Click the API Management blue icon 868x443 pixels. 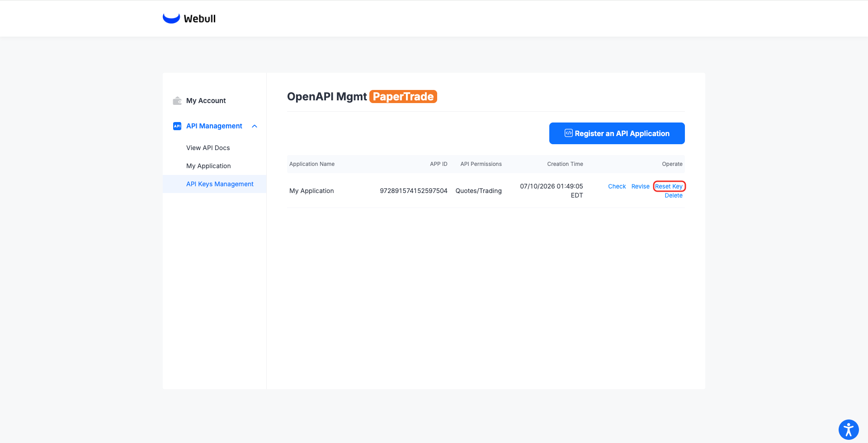click(177, 126)
